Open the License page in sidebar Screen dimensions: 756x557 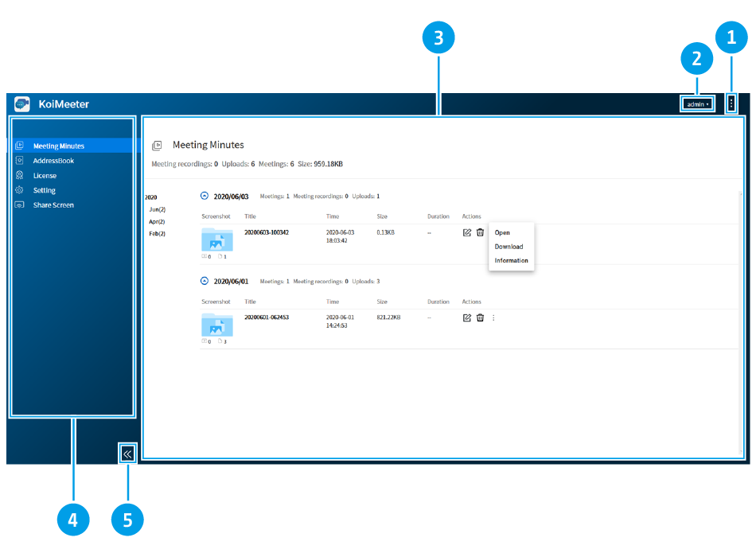coord(45,175)
